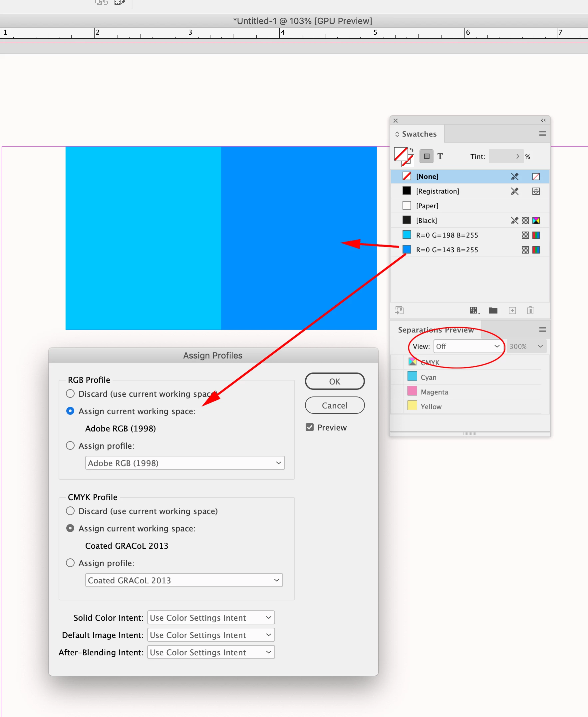Select the R=0 G=143 B=255 swatch

tap(470, 250)
